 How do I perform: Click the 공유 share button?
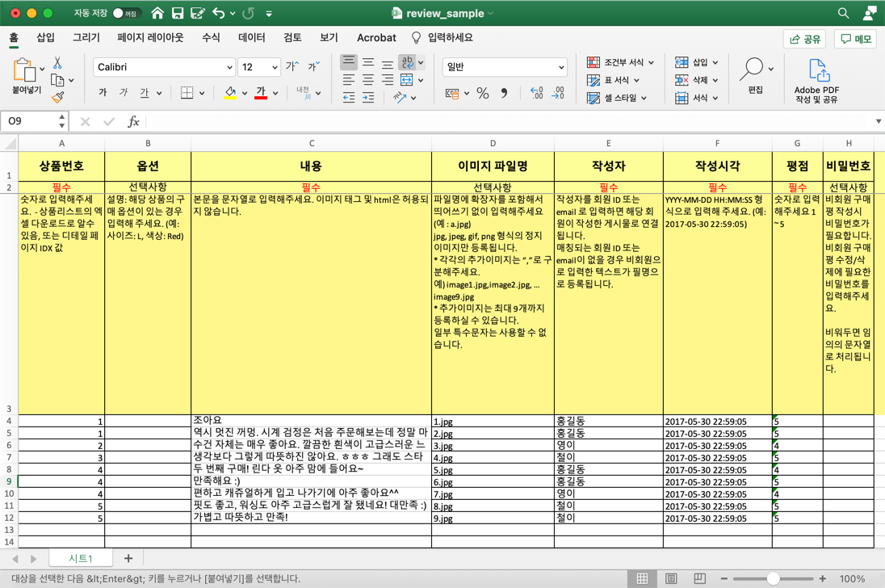click(804, 39)
